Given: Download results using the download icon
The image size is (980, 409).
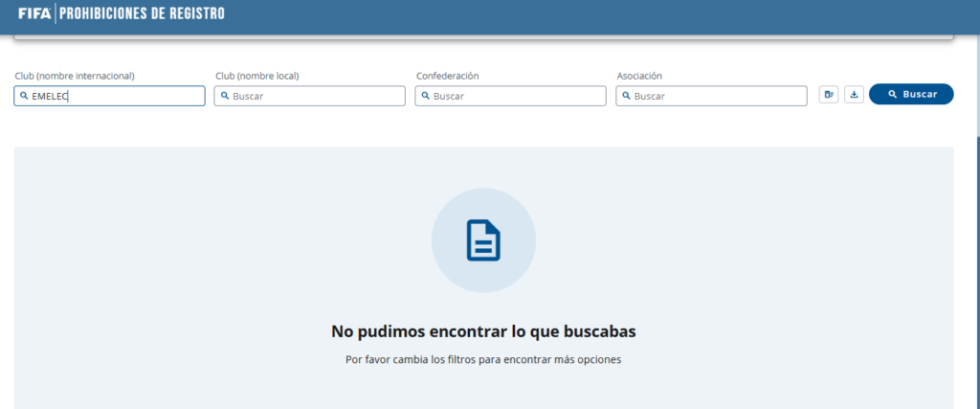Looking at the screenshot, I should pos(854,95).
